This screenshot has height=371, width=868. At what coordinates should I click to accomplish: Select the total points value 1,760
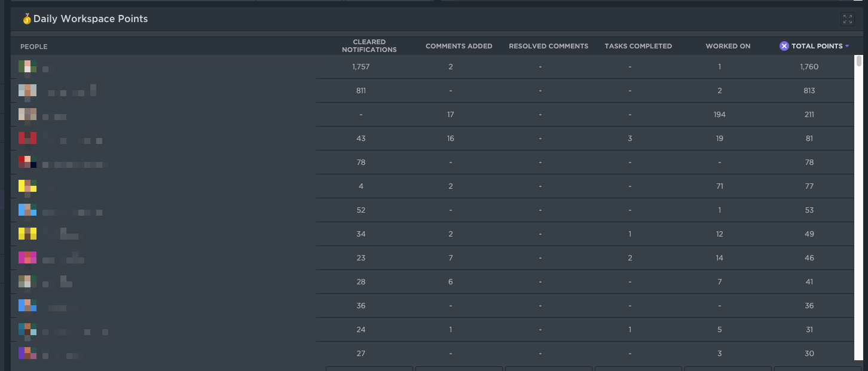pos(809,67)
